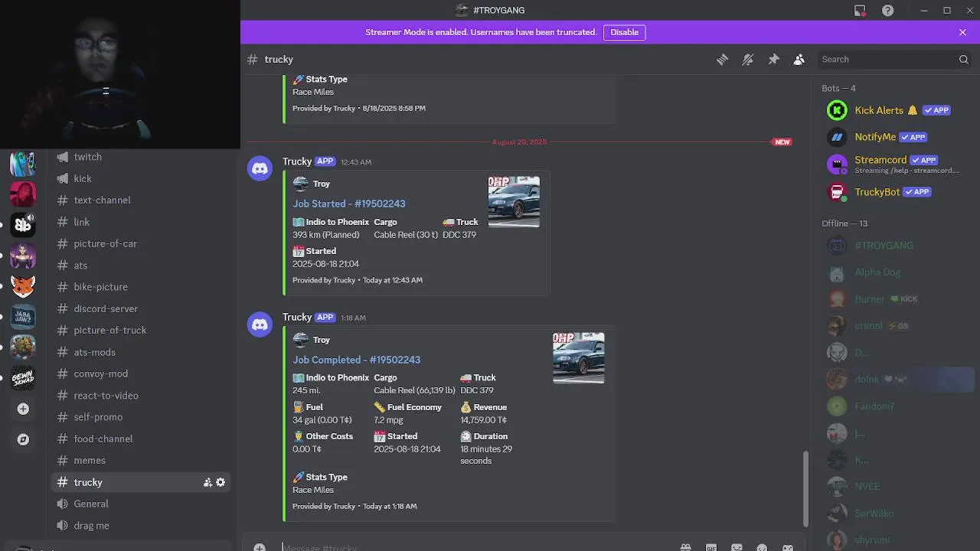The height and width of the screenshot is (551, 980).
Task: Open Job Started - #19502243 link
Action: (349, 204)
